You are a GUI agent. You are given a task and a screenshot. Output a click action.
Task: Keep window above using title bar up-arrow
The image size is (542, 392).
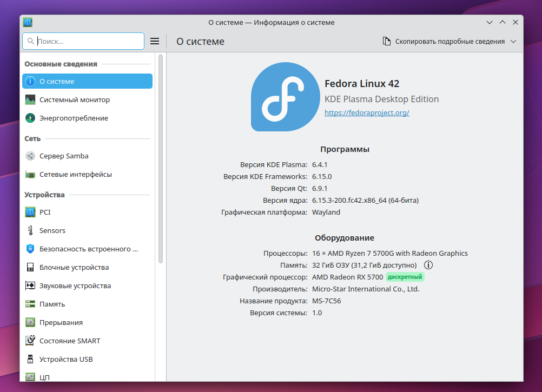tap(503, 23)
